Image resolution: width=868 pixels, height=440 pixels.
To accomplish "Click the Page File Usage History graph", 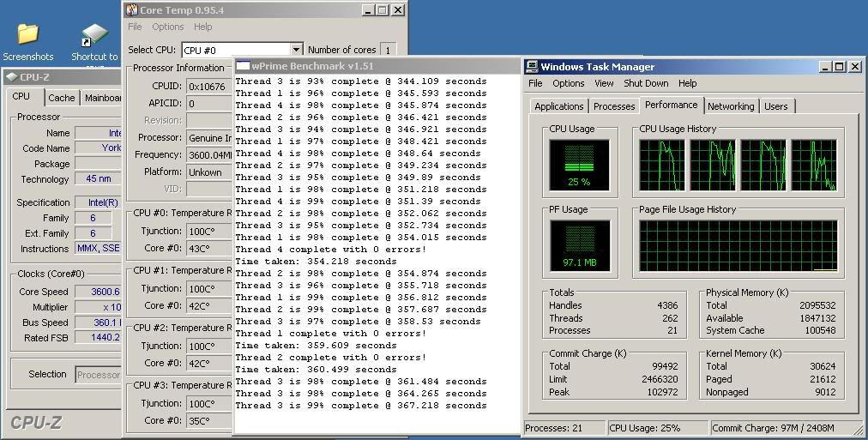I will [x=738, y=246].
